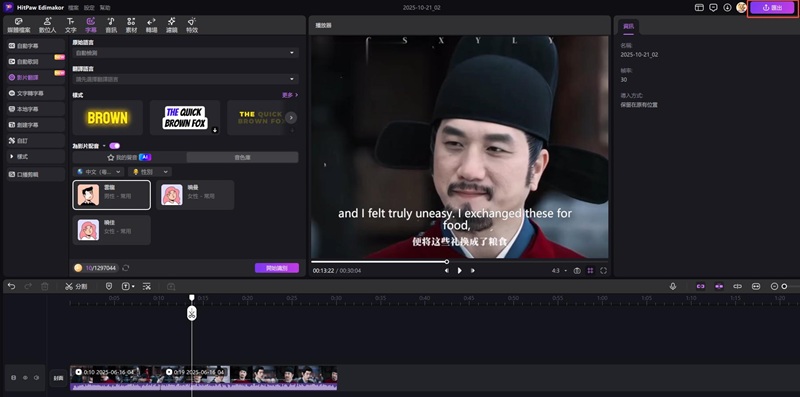The height and width of the screenshot is (397, 800).
Task: Play the video in the player
Action: click(459, 270)
